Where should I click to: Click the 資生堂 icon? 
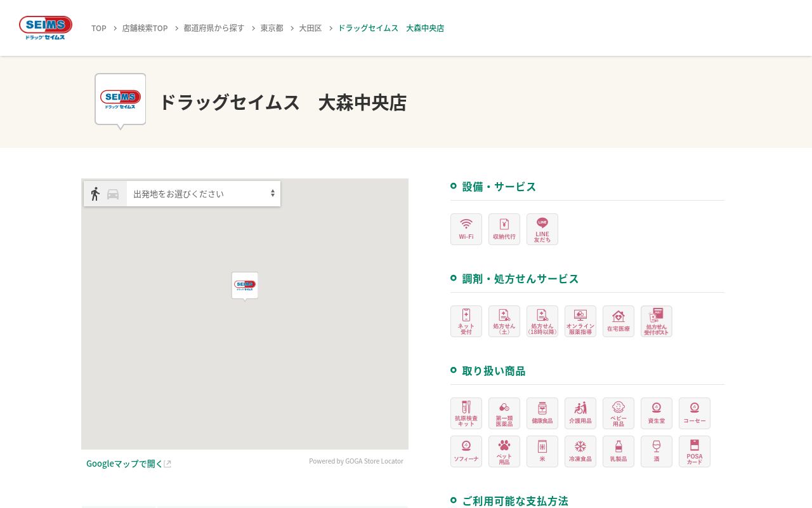[x=657, y=413]
